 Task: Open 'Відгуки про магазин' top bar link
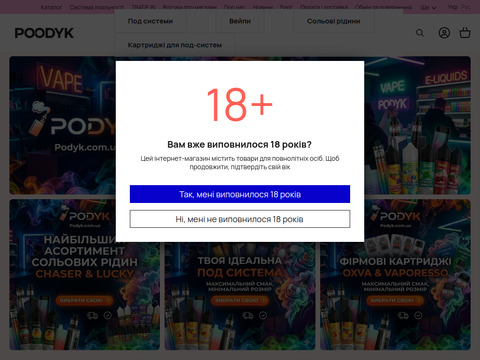pyautogui.click(x=190, y=7)
